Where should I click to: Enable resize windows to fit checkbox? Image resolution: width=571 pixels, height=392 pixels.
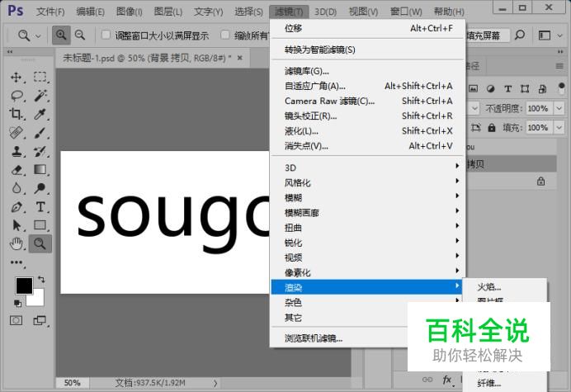click(106, 35)
